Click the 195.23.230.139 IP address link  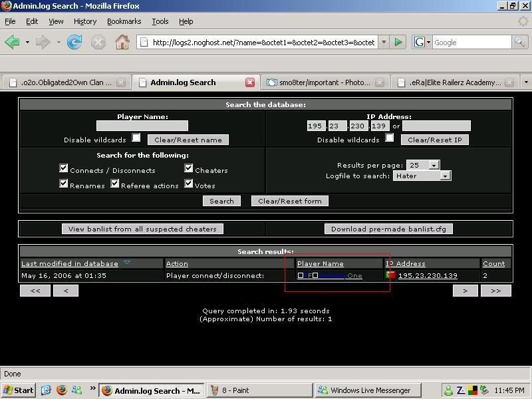click(428, 275)
